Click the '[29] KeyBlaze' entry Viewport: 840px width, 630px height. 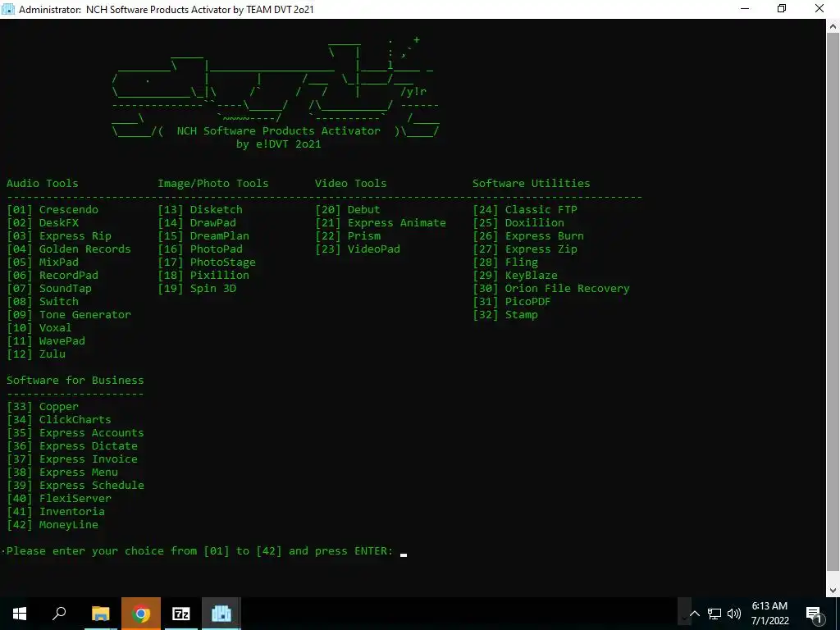[x=515, y=276]
